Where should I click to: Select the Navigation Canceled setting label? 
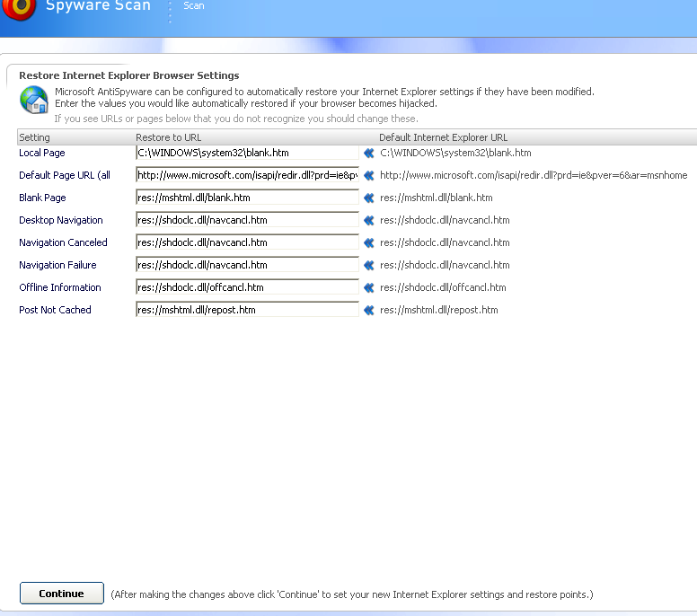click(63, 242)
